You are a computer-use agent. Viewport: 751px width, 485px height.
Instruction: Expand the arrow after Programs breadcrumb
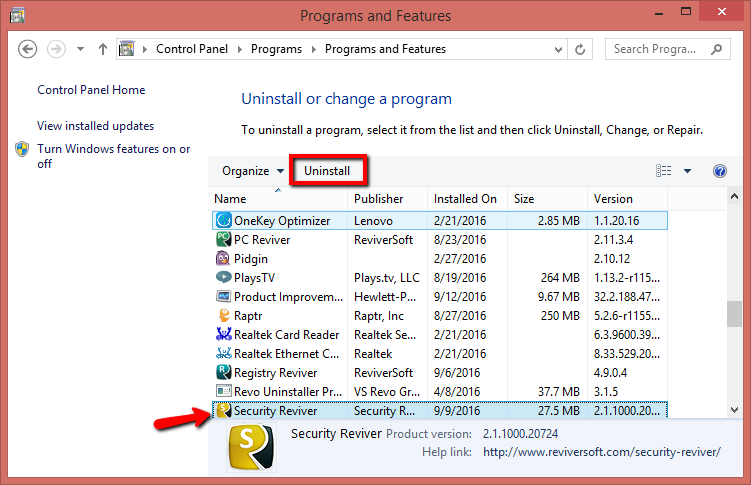[314, 49]
